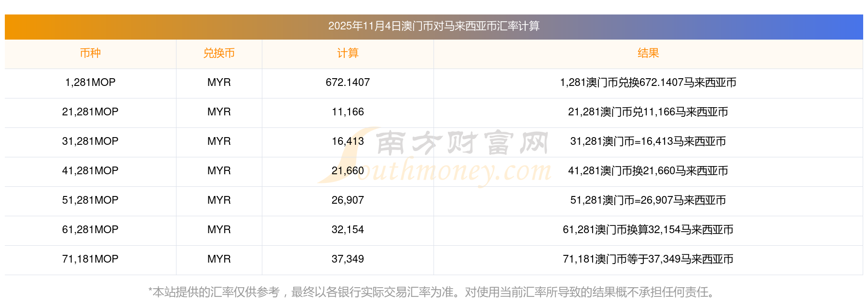Click result 71,181澳门币等于37,349马来西亚币

pos(648,259)
